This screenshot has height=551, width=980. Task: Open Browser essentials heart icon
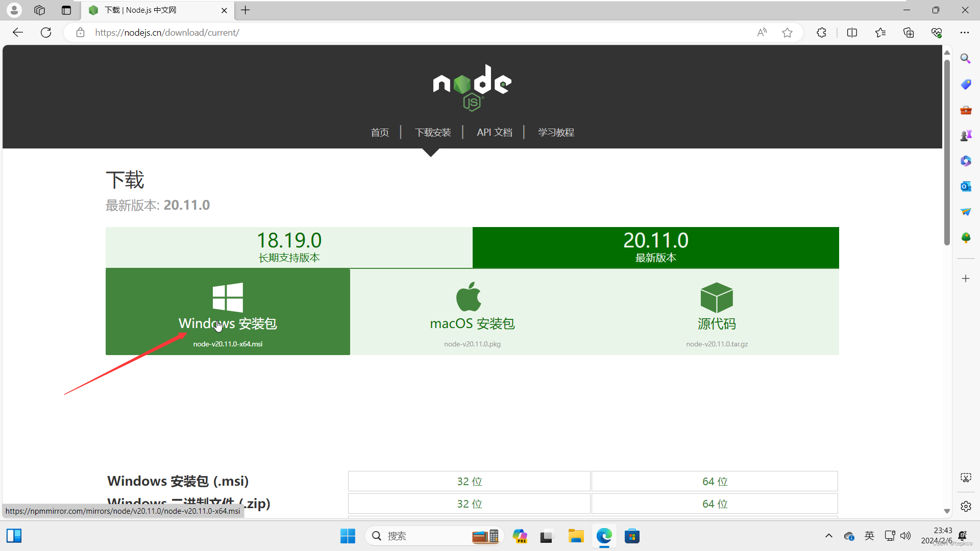937,33
